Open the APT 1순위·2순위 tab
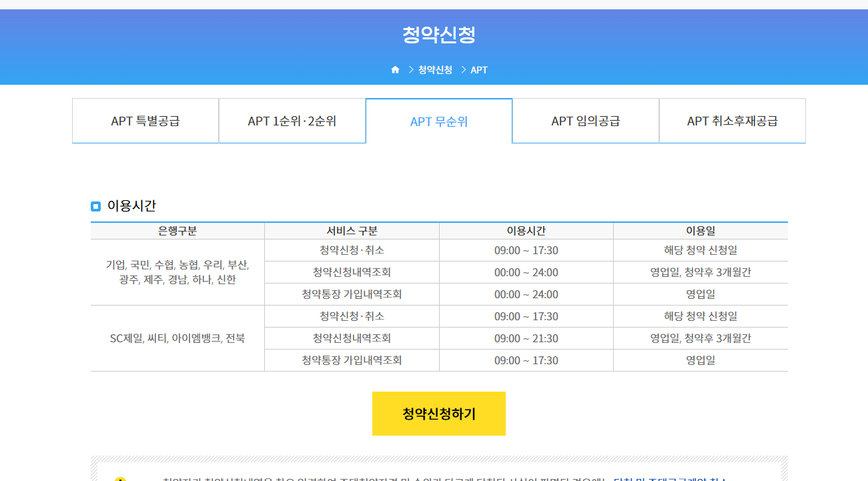Viewport: 868px width, 481px height. click(x=292, y=121)
